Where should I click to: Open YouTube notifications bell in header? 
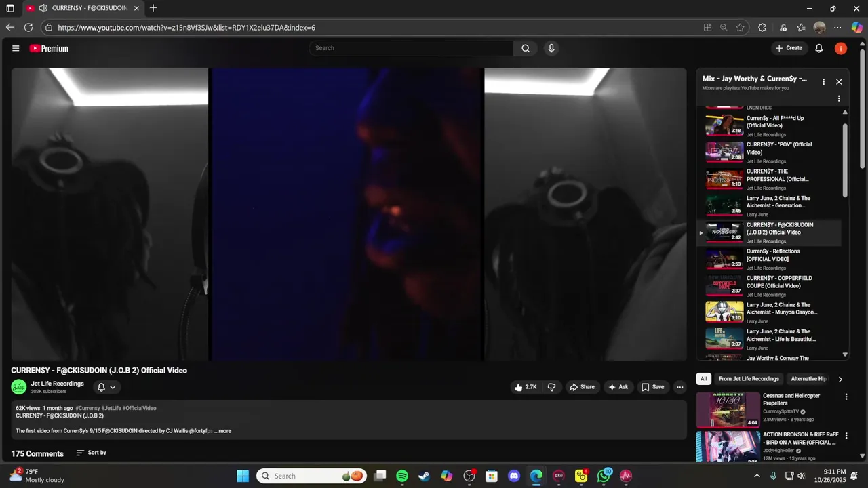(x=819, y=48)
